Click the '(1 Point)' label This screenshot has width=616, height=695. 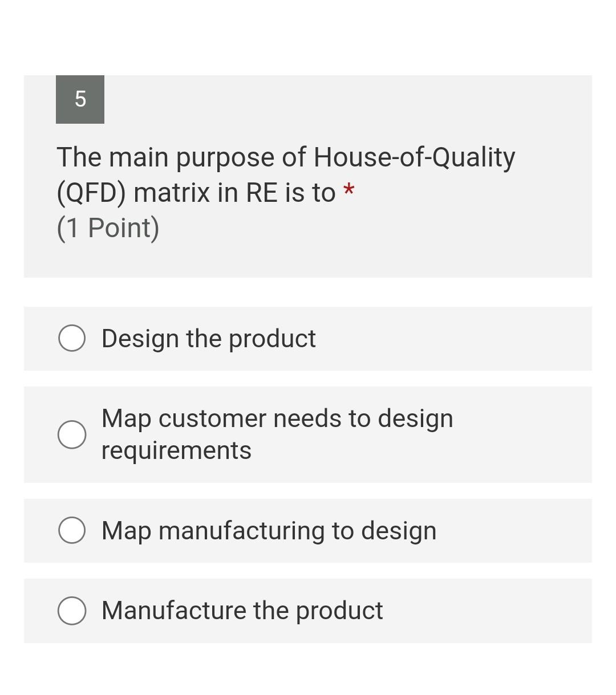point(108,227)
